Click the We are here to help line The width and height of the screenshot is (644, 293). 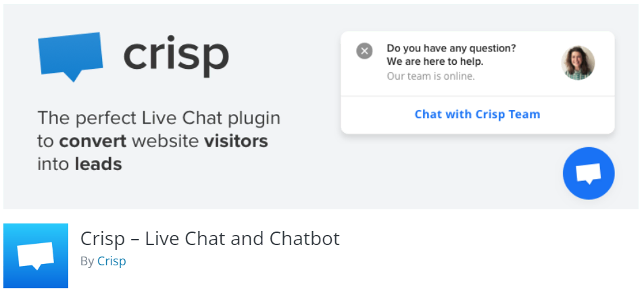click(x=435, y=61)
